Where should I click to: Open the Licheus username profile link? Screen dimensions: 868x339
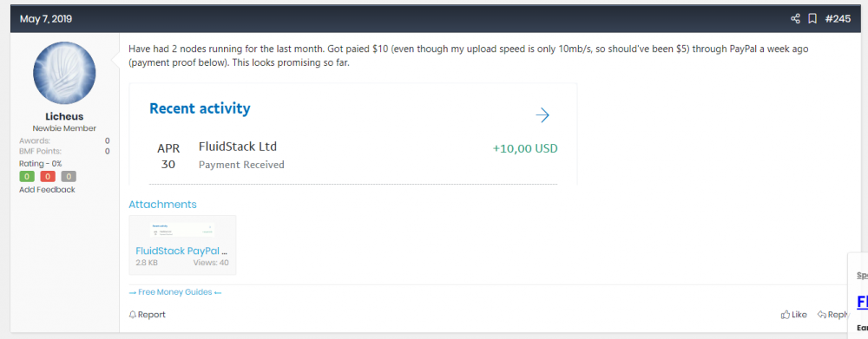click(x=64, y=117)
